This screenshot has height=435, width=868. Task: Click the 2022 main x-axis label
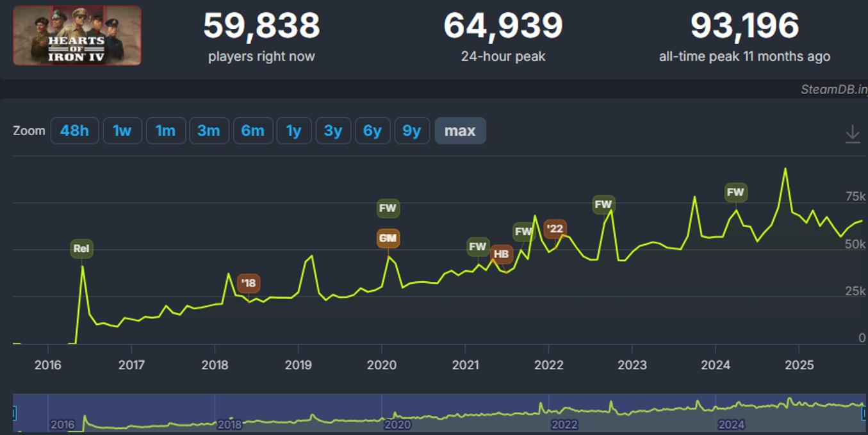click(x=549, y=365)
